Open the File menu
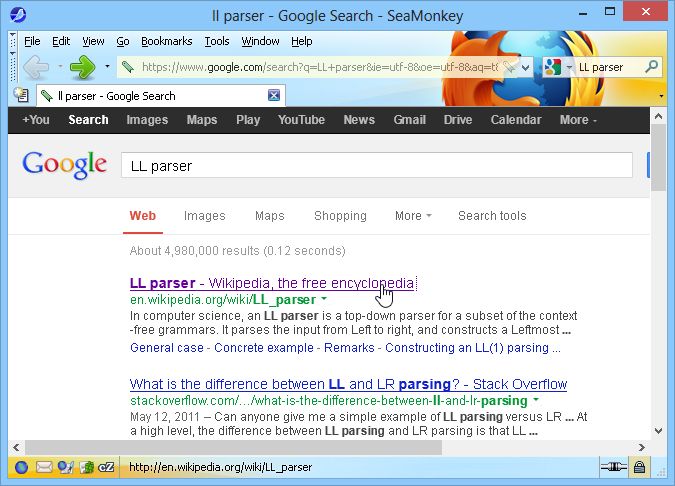Screen dimensions: 675x486 coord(32,41)
